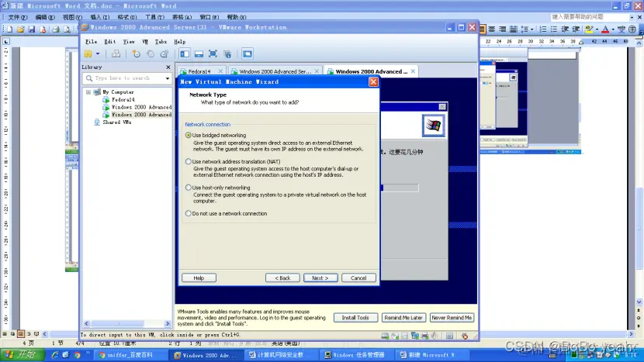Click the Print icon in the Word toolbar
This screenshot has height=362, width=644.
(x=55, y=29)
